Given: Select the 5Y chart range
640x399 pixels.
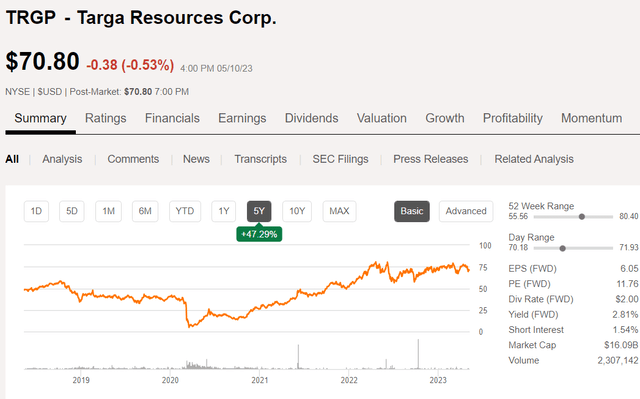Looking at the screenshot, I should click(x=259, y=211).
